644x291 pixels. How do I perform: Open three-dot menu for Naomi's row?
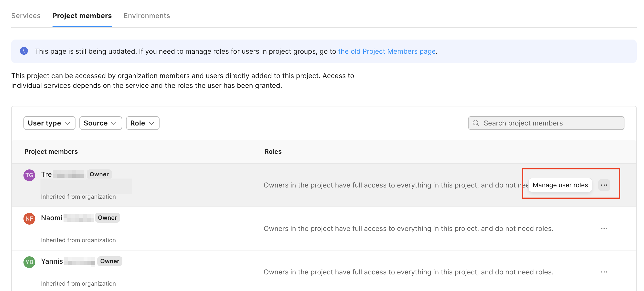click(604, 229)
